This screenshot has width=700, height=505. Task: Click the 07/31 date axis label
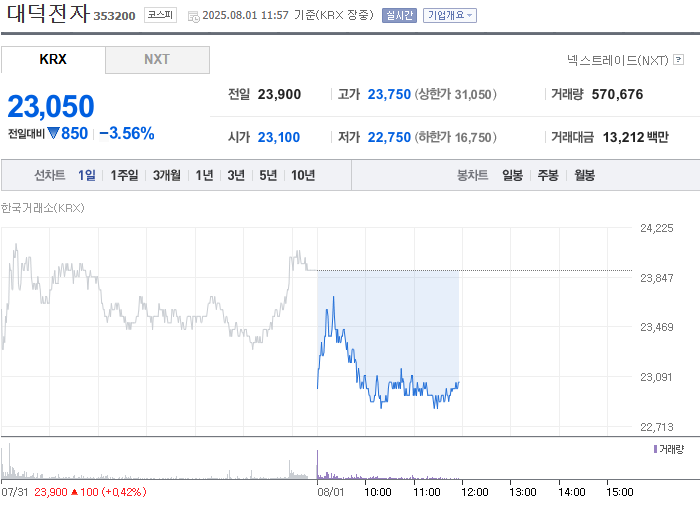[x=15, y=492]
